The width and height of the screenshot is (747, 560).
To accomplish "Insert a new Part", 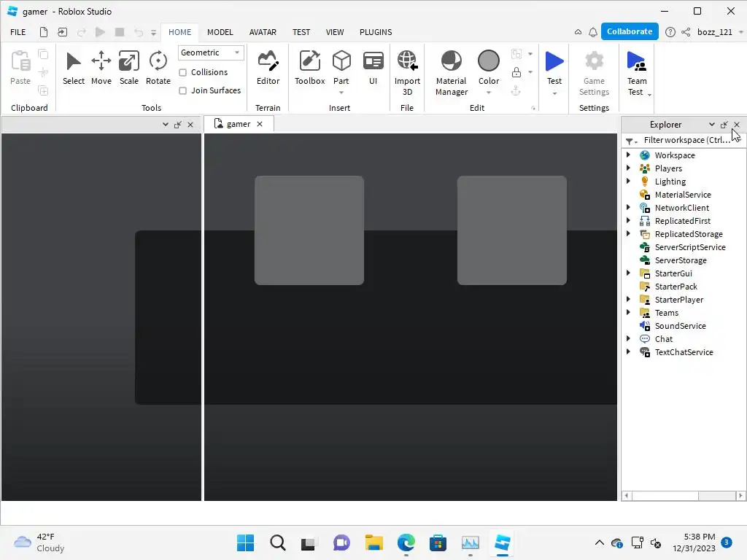I will click(341, 62).
